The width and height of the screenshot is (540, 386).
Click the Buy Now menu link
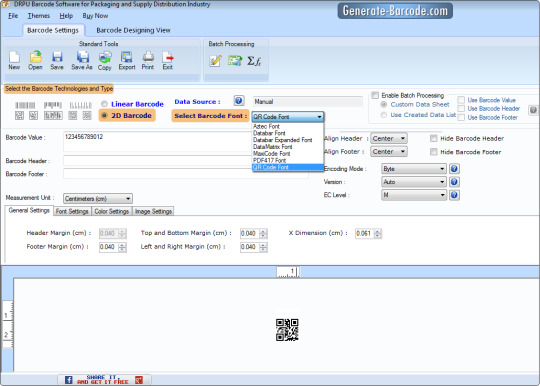click(95, 16)
